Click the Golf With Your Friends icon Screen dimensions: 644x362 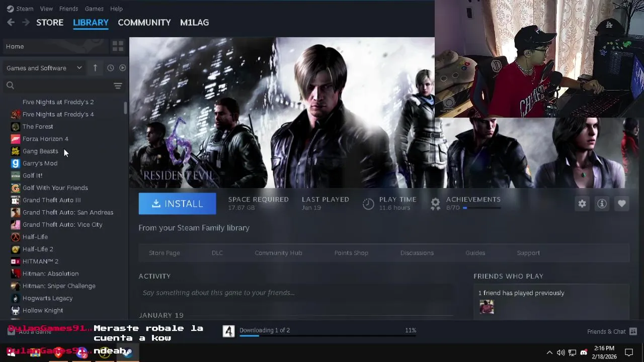[16, 188]
